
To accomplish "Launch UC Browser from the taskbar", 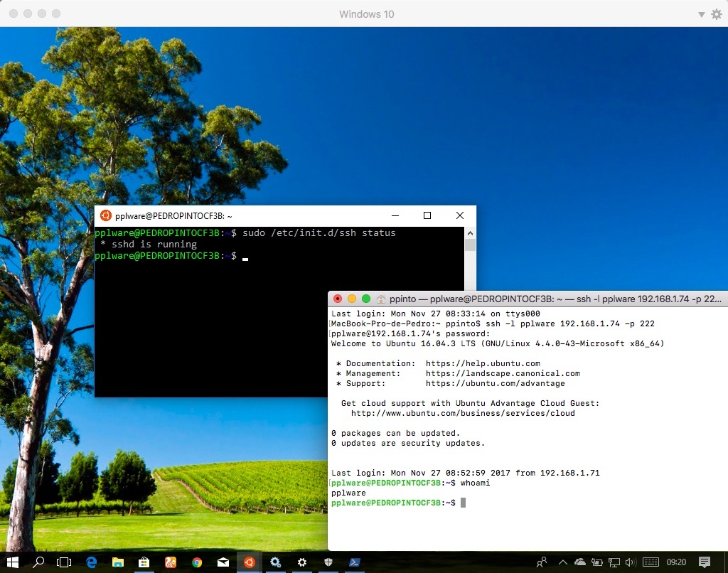I will tap(170, 562).
